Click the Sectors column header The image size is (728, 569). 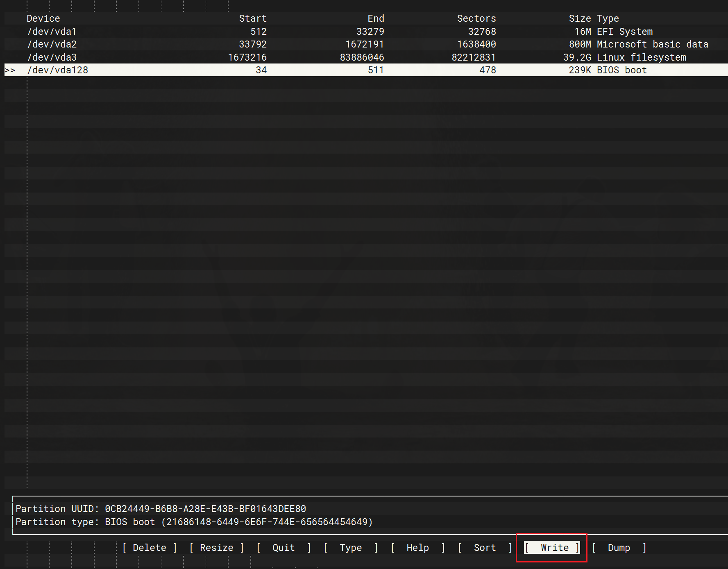pos(476,18)
